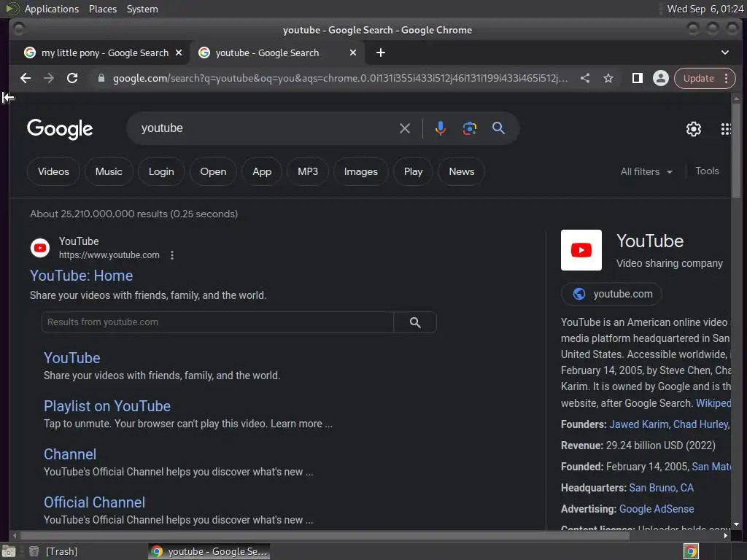Open the Chrome profile avatar
This screenshot has width=747, height=560.
click(x=661, y=79)
